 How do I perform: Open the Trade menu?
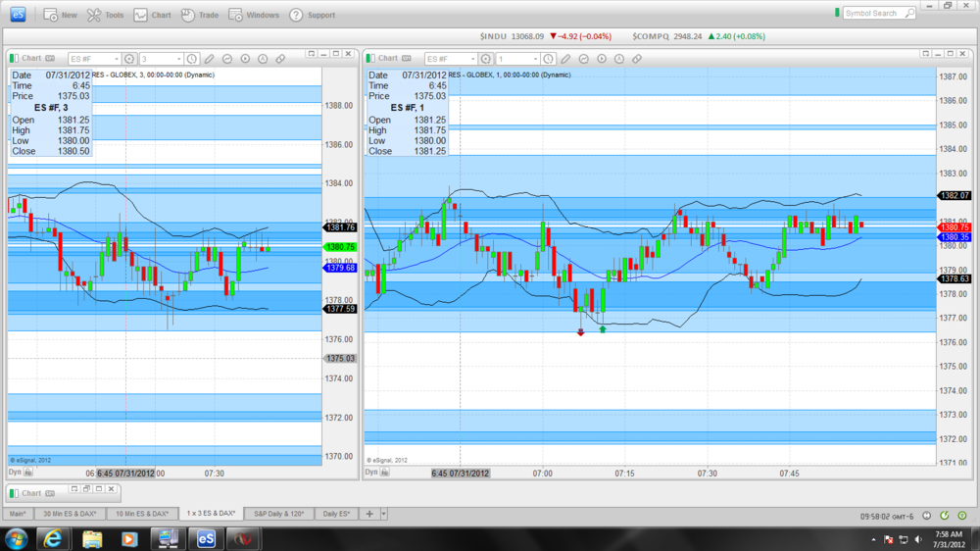point(199,15)
